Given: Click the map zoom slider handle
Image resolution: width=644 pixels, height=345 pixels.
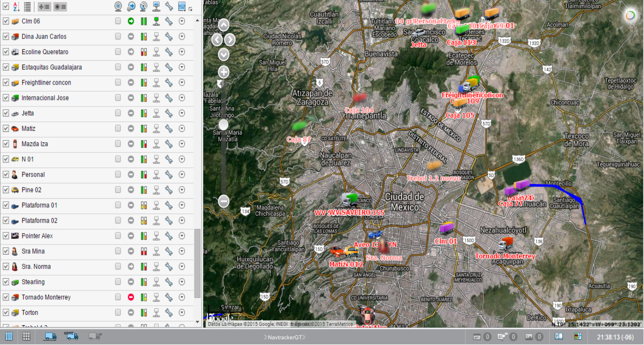Looking at the screenshot, I should pyautogui.click(x=223, y=125).
